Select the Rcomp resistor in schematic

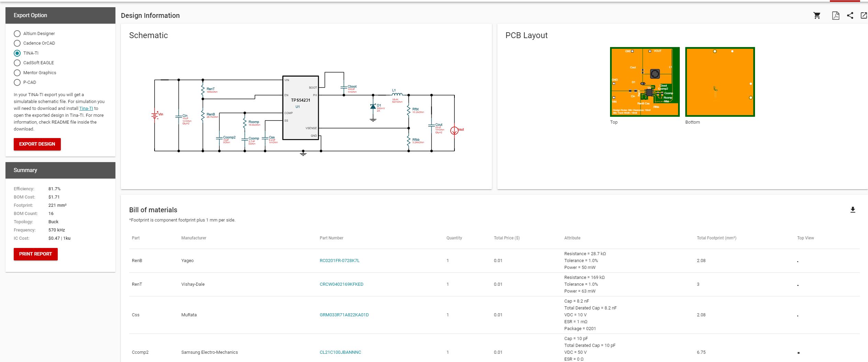[245, 123]
